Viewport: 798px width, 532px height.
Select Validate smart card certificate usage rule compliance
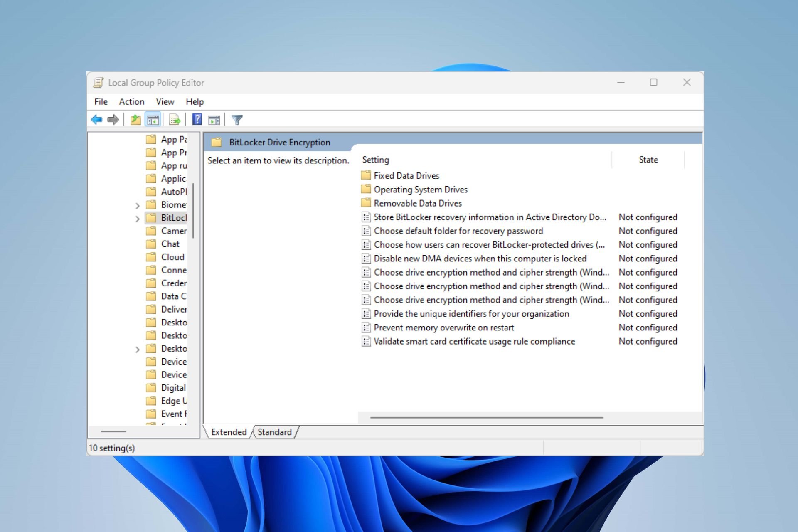[x=474, y=341]
